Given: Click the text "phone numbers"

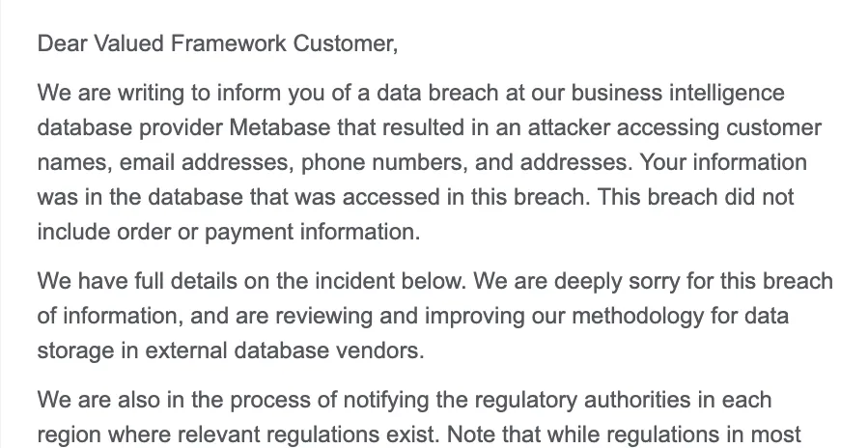Looking at the screenshot, I should click(383, 163).
